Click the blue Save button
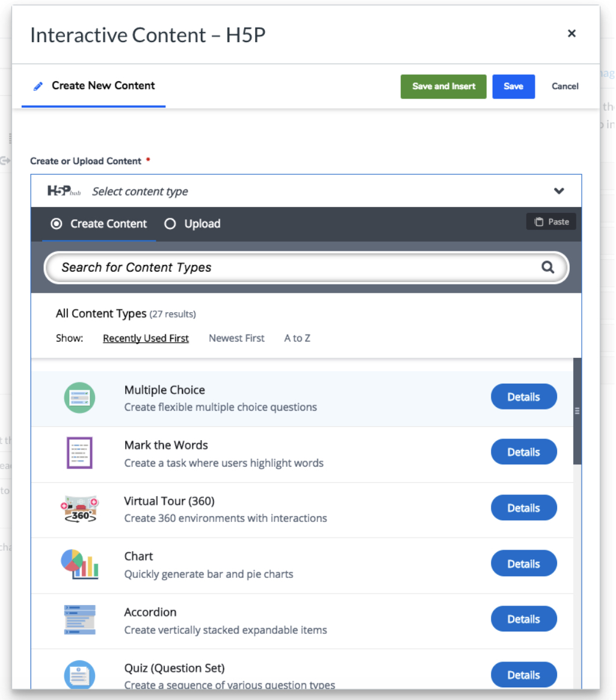Image resolution: width=616 pixels, height=700 pixels. click(x=513, y=87)
